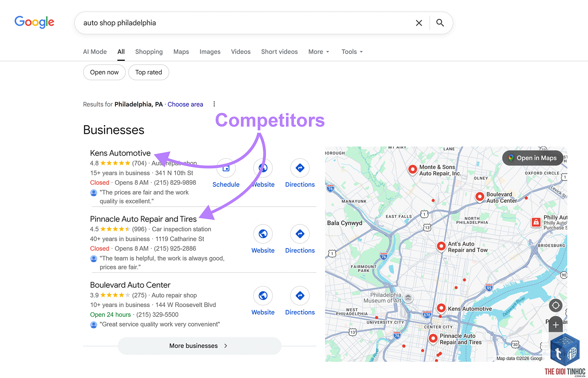Image resolution: width=588 pixels, height=378 pixels.
Task: Expand the Tools dropdown
Action: point(352,52)
